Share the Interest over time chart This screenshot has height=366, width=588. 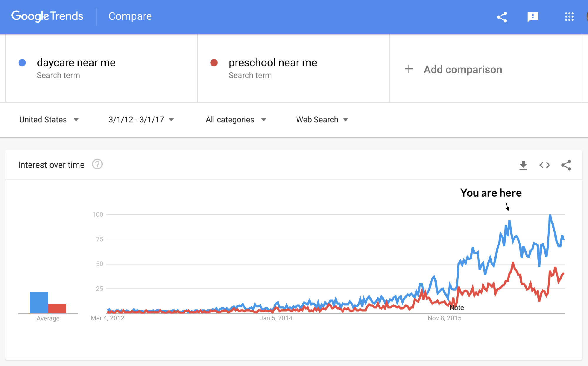tap(566, 165)
